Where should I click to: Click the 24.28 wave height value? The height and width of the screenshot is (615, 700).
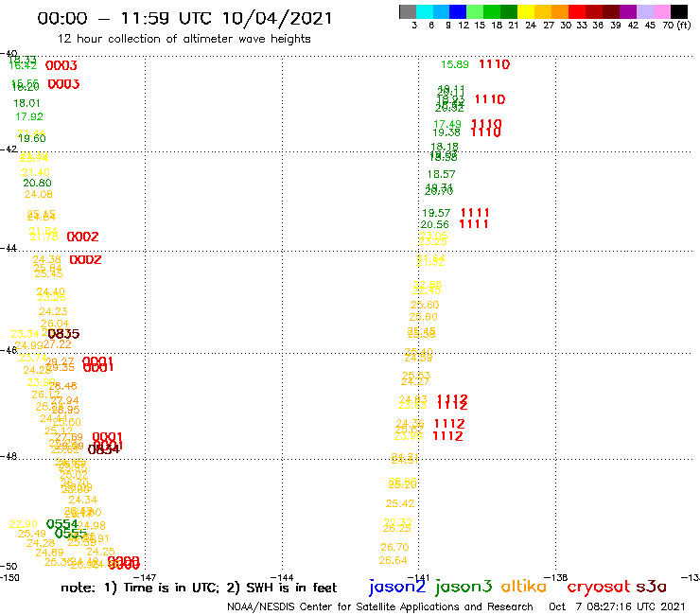[x=41, y=543]
